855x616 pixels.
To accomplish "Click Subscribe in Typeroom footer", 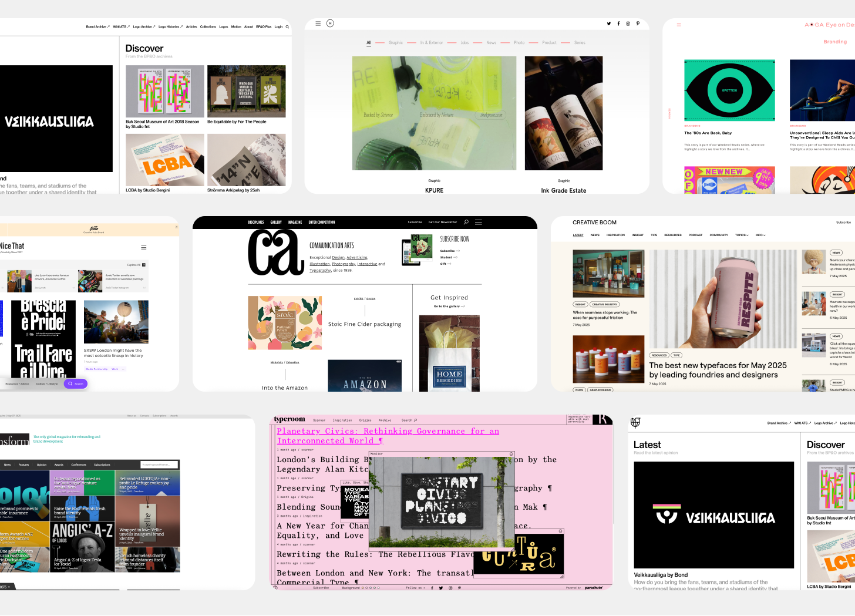I will (x=321, y=587).
